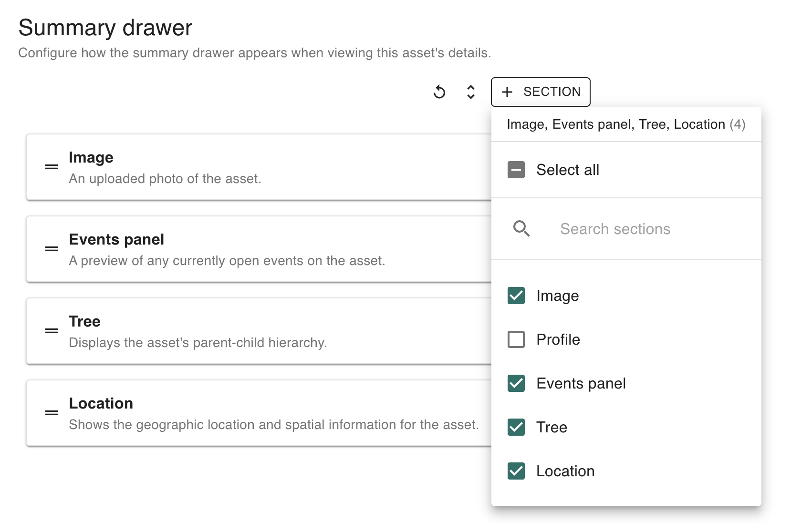
Task: Open the add SECTION button
Action: tap(541, 92)
